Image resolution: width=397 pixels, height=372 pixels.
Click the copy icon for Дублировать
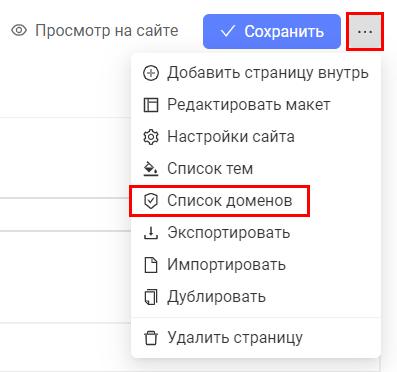click(151, 297)
